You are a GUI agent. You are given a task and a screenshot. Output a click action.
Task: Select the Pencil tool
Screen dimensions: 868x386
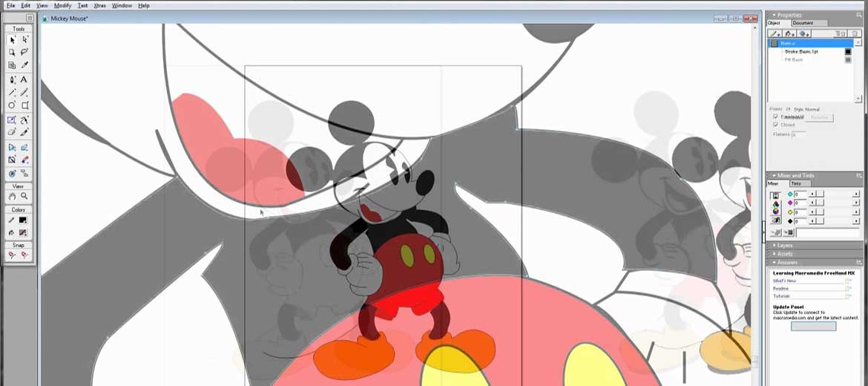point(24,93)
